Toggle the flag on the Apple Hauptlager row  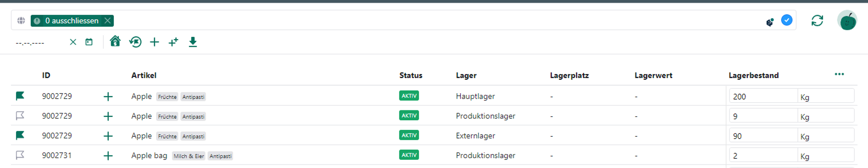20,96
